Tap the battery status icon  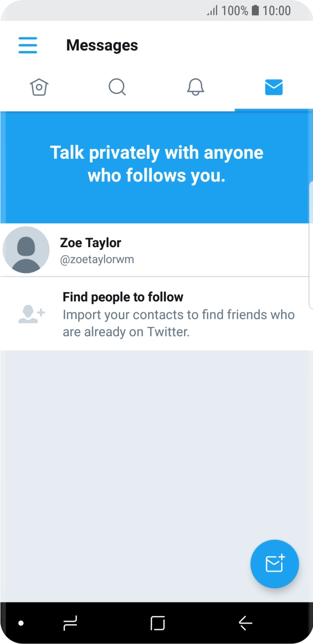click(255, 10)
